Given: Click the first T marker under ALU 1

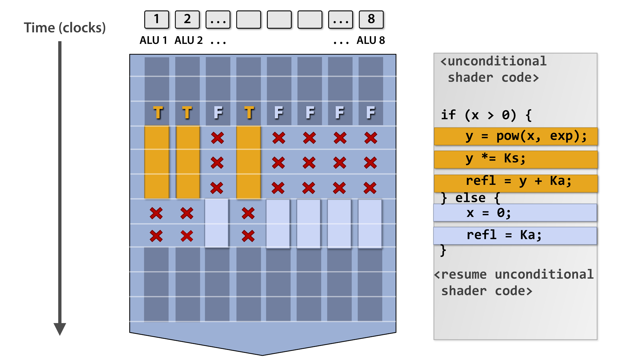Looking at the screenshot, I should (158, 112).
